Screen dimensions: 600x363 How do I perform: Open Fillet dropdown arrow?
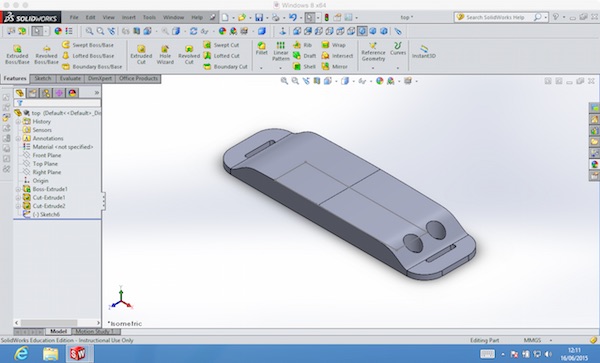261,68
